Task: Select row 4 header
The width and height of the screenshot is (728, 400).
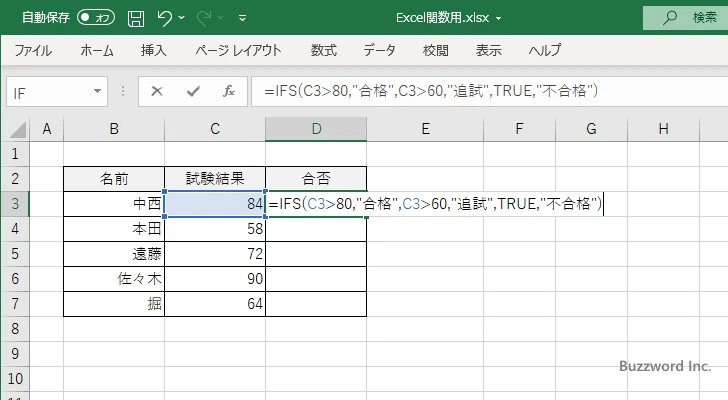Action: pos(15,229)
